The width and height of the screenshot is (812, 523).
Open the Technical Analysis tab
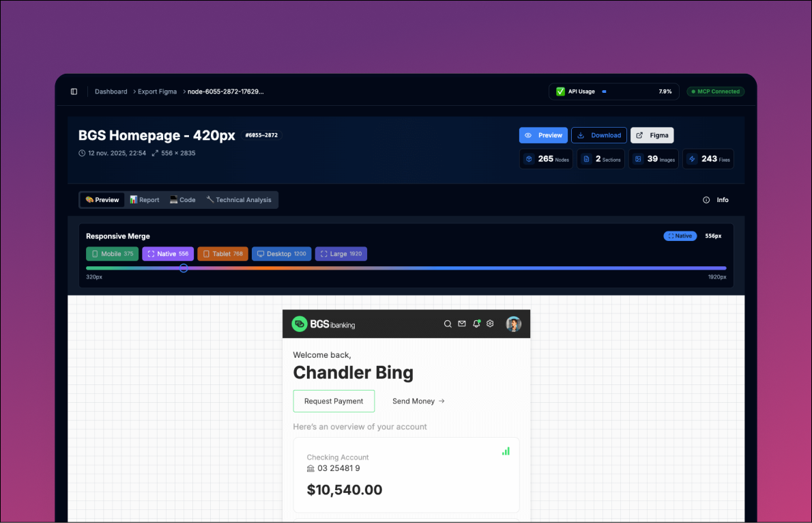coord(239,200)
